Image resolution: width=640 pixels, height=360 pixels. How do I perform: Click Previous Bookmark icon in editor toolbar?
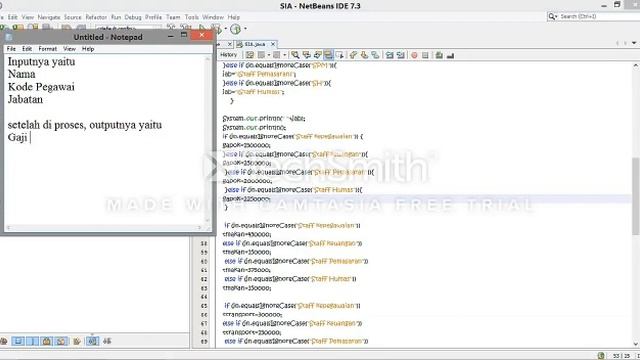pyautogui.click(x=353, y=55)
